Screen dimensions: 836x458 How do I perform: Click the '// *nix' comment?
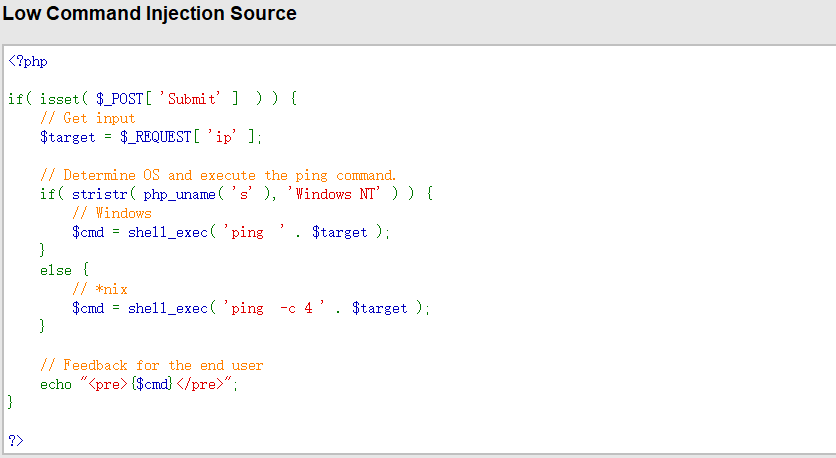(x=99, y=289)
